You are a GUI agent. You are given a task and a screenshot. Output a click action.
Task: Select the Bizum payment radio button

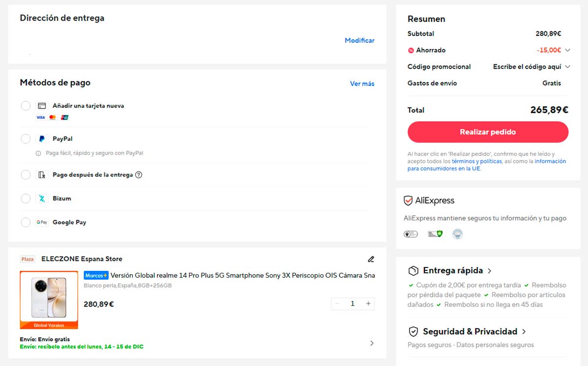click(x=25, y=198)
